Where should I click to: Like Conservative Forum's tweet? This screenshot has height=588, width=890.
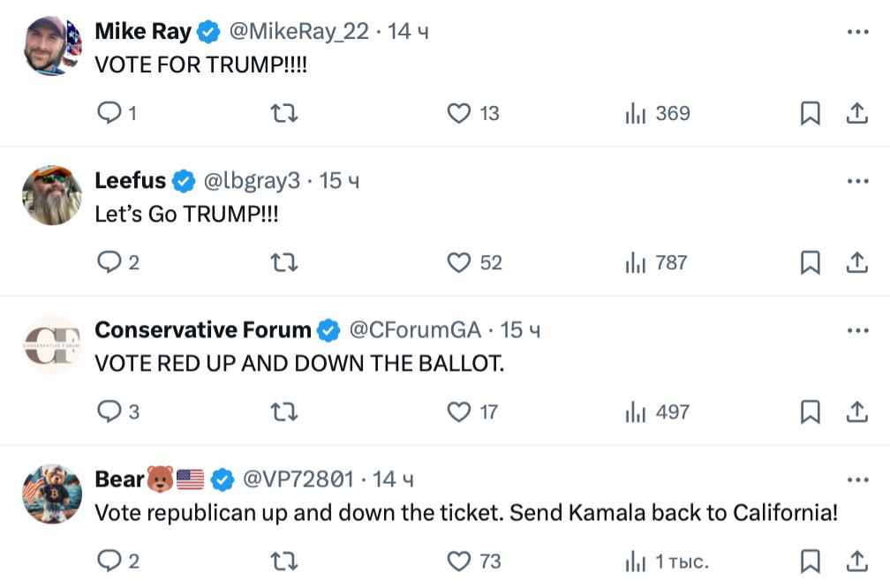(x=459, y=411)
